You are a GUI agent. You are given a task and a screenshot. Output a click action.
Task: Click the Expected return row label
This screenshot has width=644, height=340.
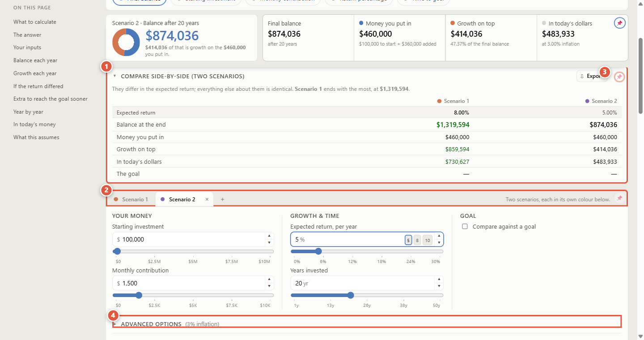136,113
